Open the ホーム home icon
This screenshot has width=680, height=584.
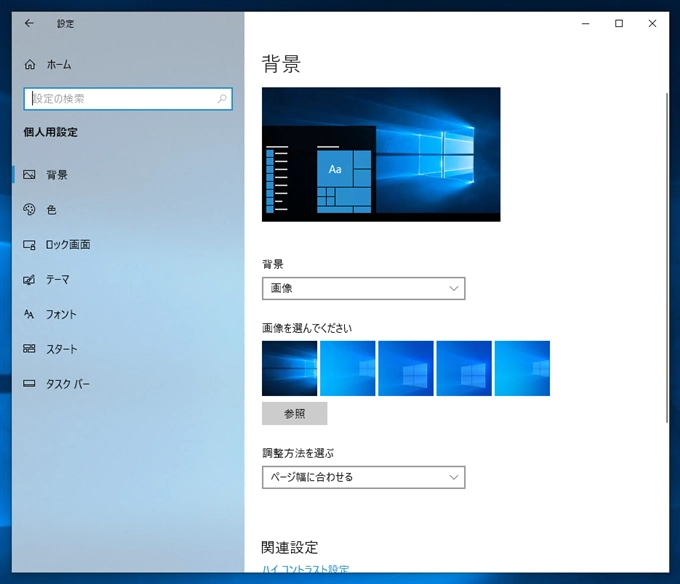click(x=29, y=65)
